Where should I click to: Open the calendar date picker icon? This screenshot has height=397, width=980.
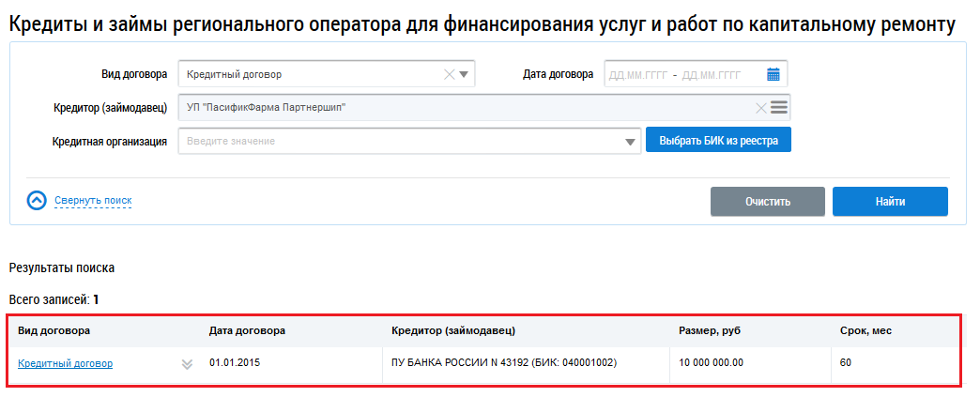[773, 74]
